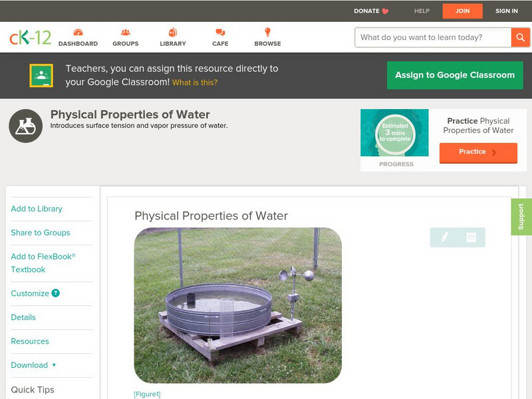Screen dimensions: 532x399
Task: Open the Help menu item
Action: 422,11
